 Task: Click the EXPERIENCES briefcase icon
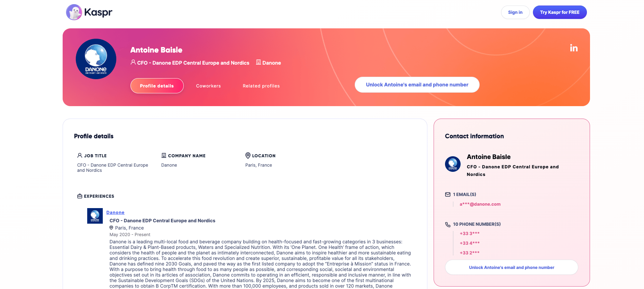(80, 196)
